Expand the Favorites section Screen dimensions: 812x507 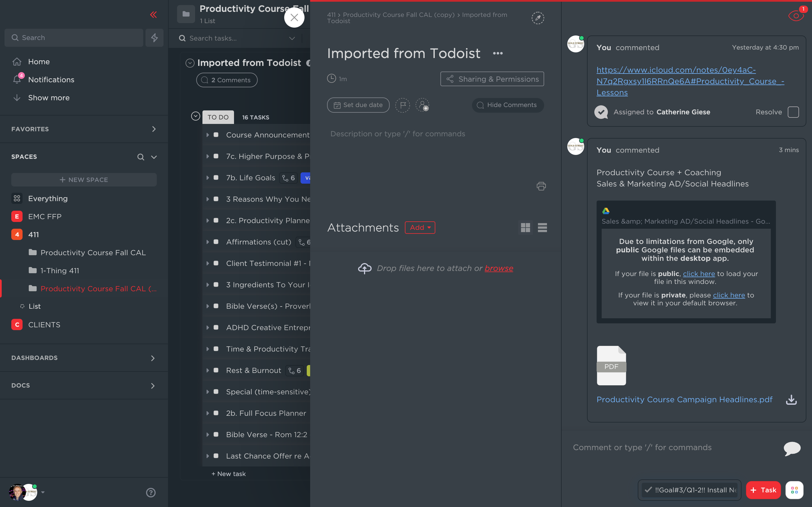[154, 129]
